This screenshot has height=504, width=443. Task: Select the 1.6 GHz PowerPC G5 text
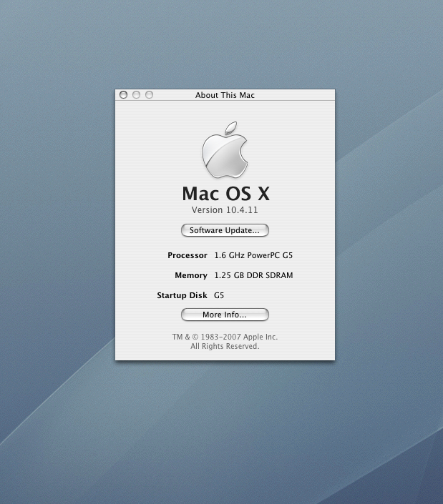tap(253, 255)
